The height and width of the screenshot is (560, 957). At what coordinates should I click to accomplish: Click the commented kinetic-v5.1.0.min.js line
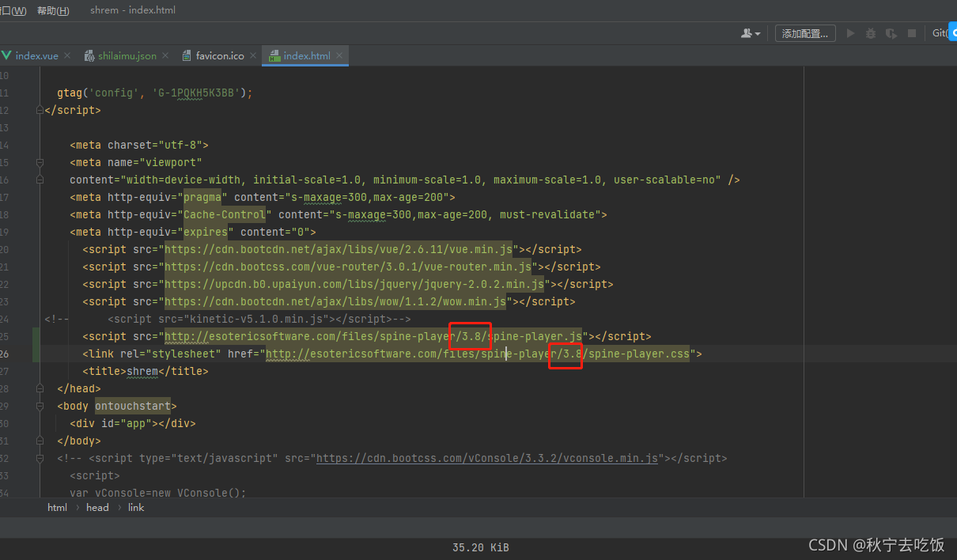pyautogui.click(x=228, y=319)
